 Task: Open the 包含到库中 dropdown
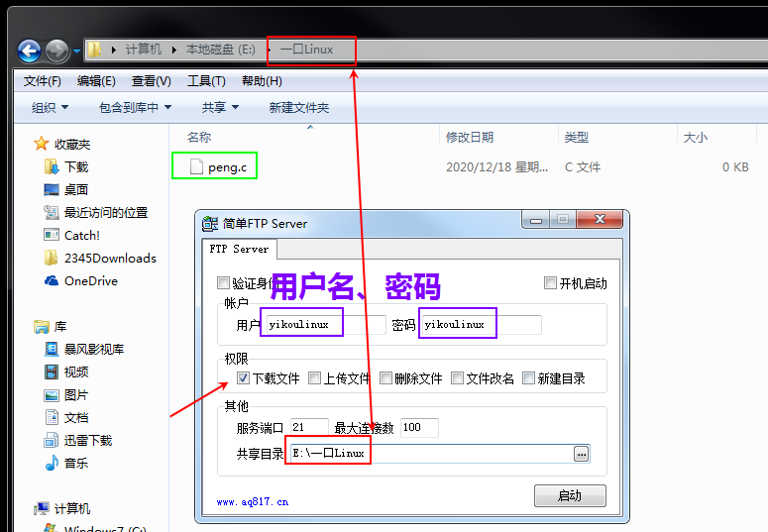click(135, 107)
